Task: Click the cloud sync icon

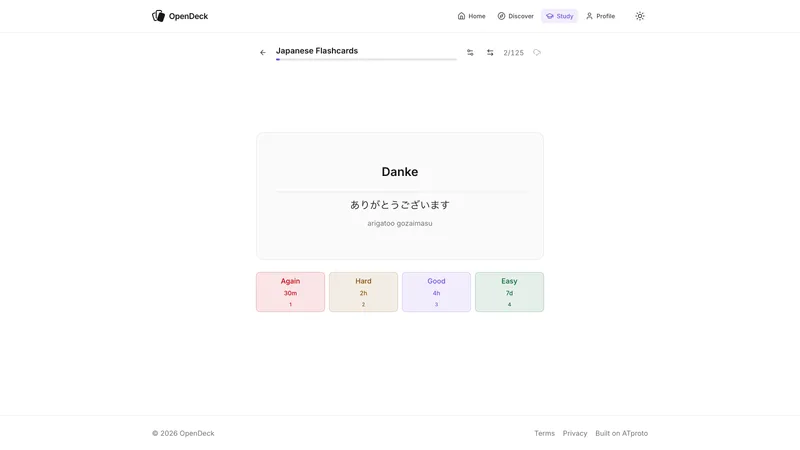Action: coord(537,52)
